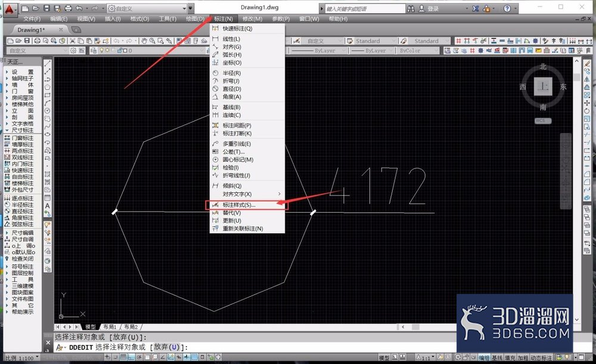This screenshot has height=364, width=596.
Task: Click the keyword search input field
Action: coord(364,8)
